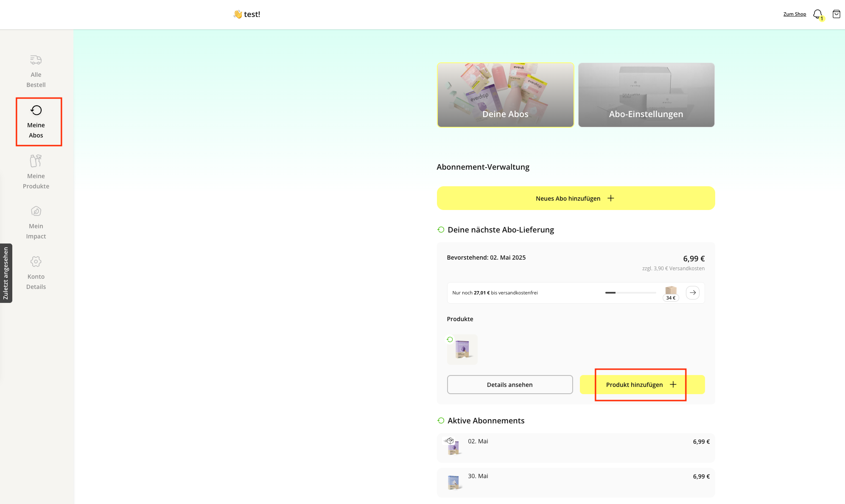Select Meine Abos refresh icon
Viewport: 845px width, 504px height.
[x=36, y=110]
